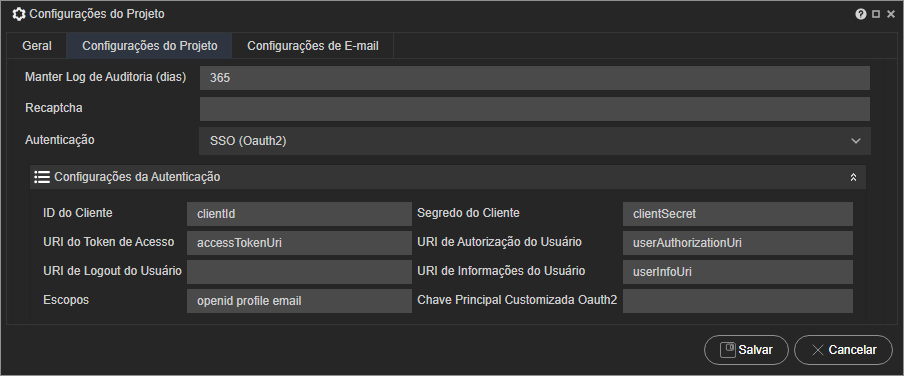Select the Configurações do Projeto tab
Image resolution: width=904 pixels, height=376 pixels.
coord(150,46)
